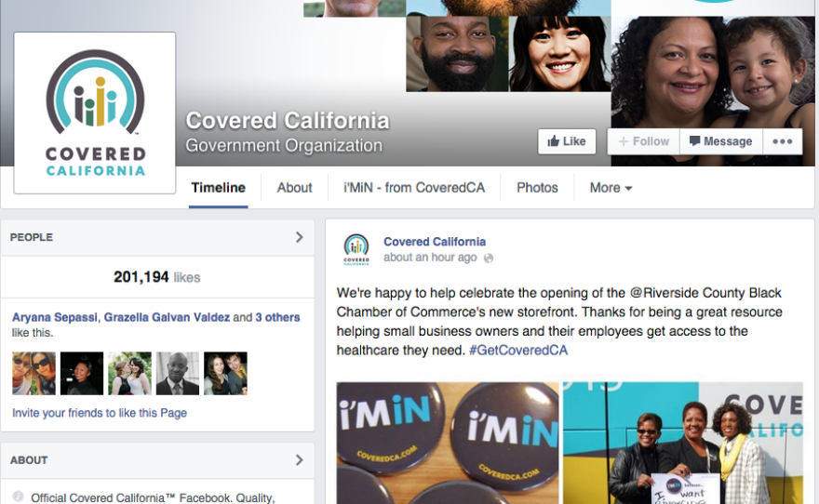Click Invite your friends to like this Page
Screen dimensions: 819x504
(x=100, y=413)
